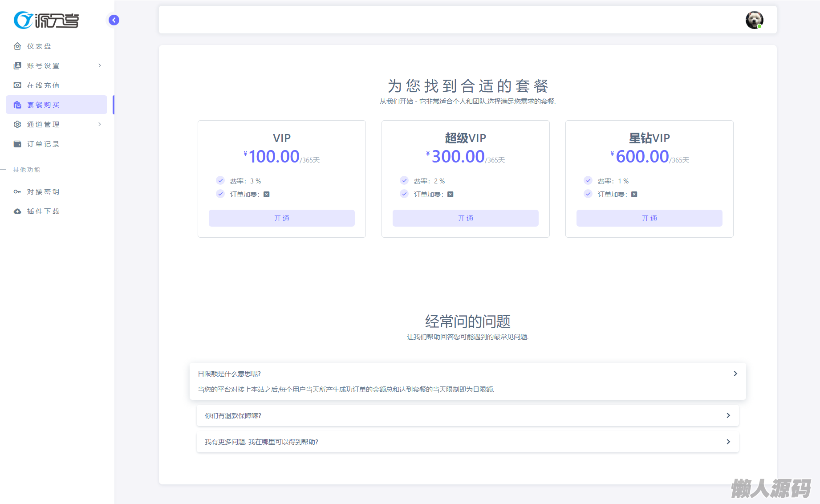The height and width of the screenshot is (504, 820).
Task: Click the API key icon
Action: pyautogui.click(x=17, y=192)
